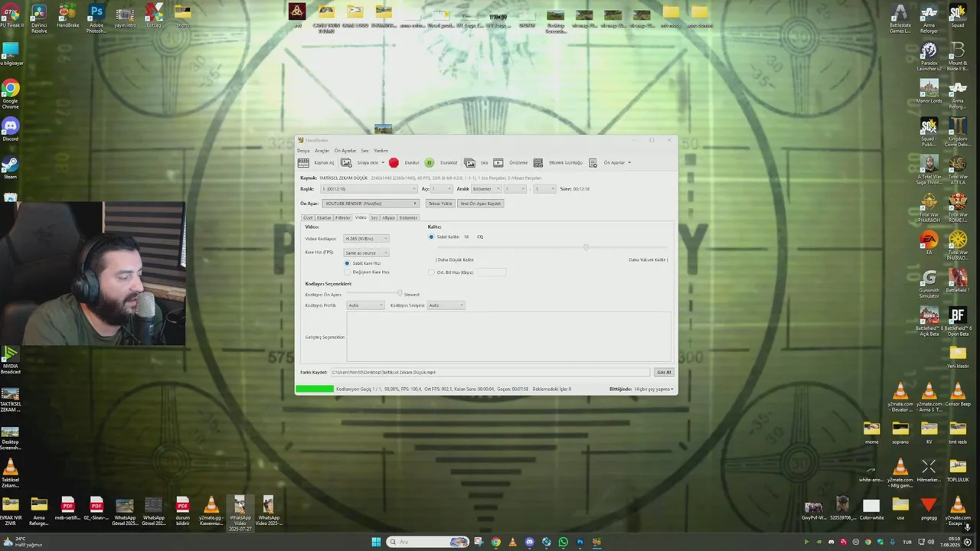Viewport: 980px width, 551px height.
Task: Open the Ön Ayarlar menu
Action: [345, 151]
